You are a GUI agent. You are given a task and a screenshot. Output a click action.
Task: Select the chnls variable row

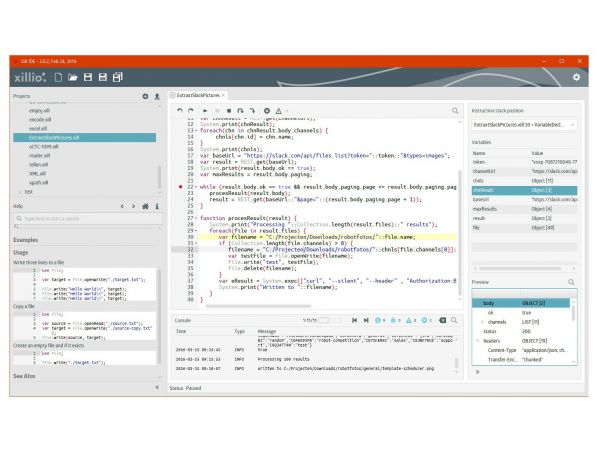pos(524,181)
